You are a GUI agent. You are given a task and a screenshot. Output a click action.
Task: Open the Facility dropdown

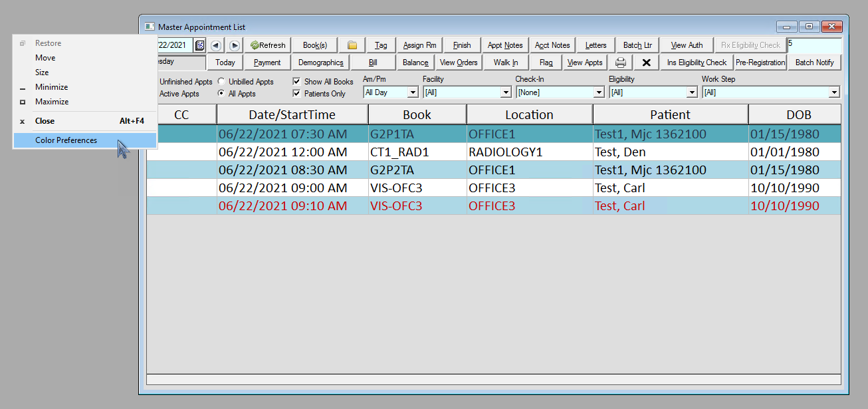coord(505,93)
